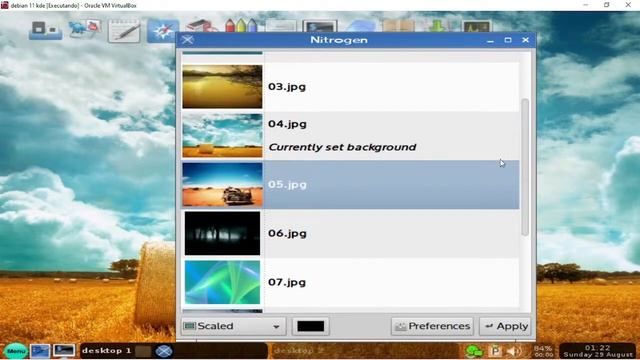This screenshot has height=360, width=640.
Task: Click the file manager taskbar launcher
Action: coord(40,351)
